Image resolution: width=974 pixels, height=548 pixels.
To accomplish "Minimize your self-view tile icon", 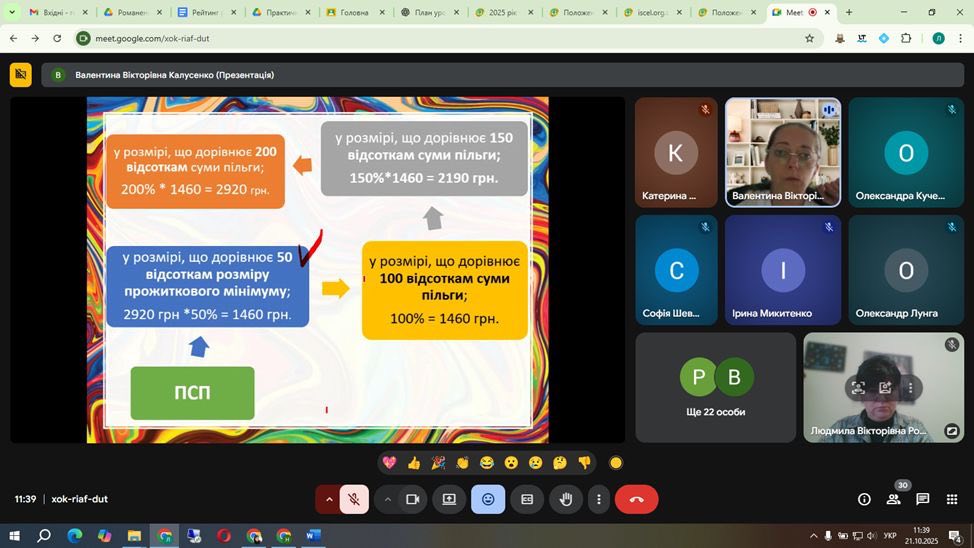I will tap(952, 431).
